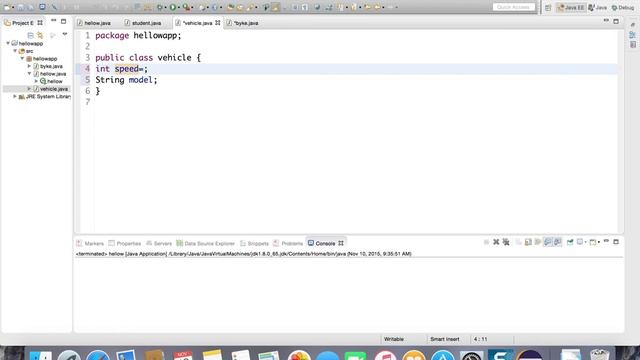The image size is (640, 360).
Task: Minimize the editor area
Action: [606, 20]
